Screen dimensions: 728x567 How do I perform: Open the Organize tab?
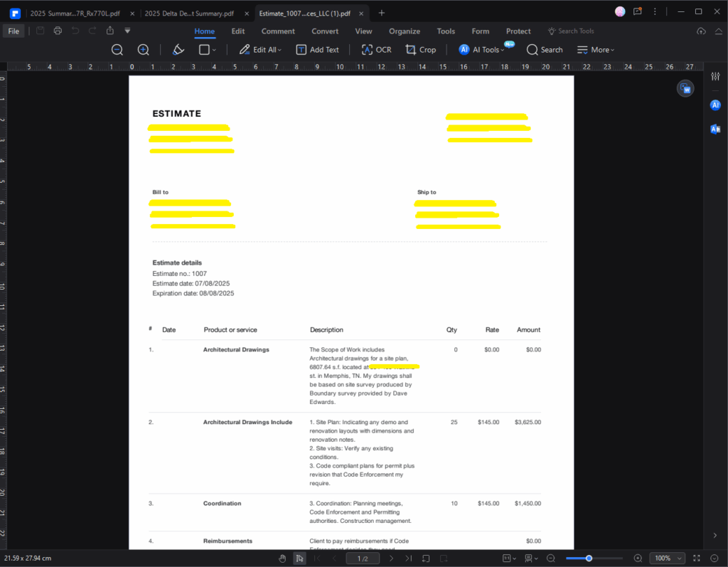click(x=405, y=31)
